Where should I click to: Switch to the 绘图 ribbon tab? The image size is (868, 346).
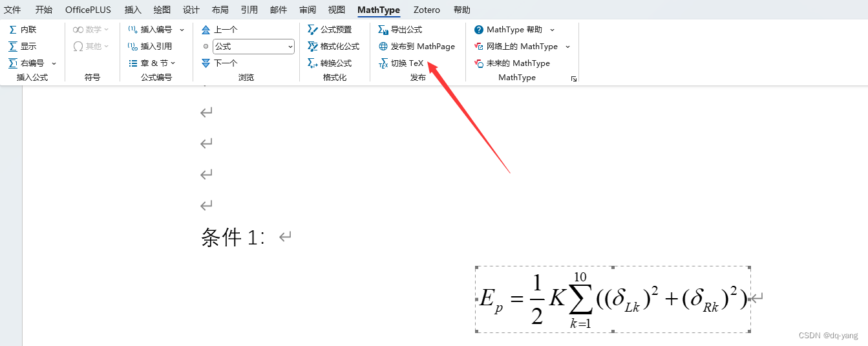[x=162, y=10]
